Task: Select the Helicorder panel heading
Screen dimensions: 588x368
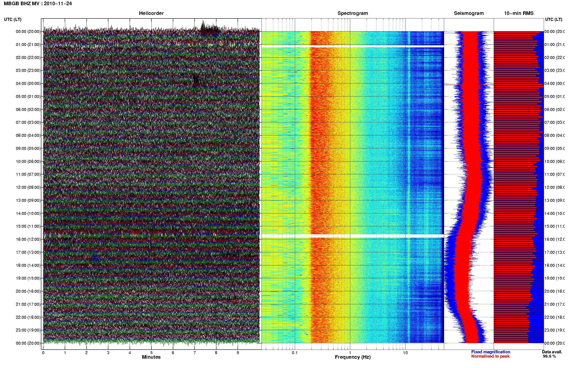Action: 151,13
